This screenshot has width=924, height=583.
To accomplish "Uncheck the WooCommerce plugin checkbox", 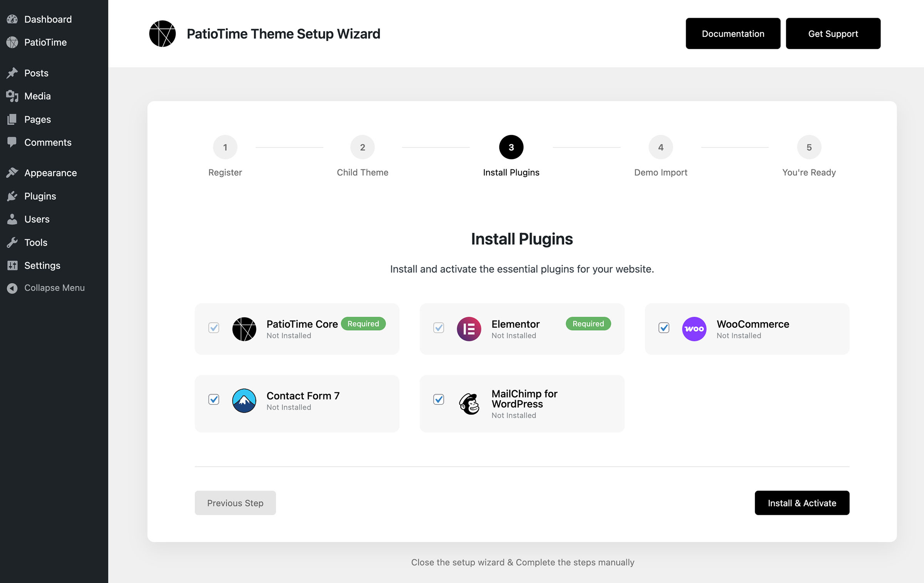I will 664,328.
